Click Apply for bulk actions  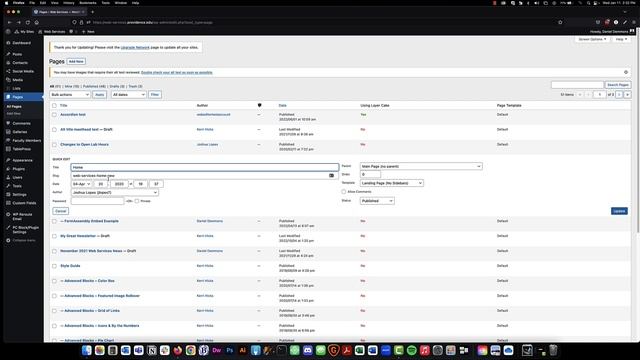pos(100,95)
